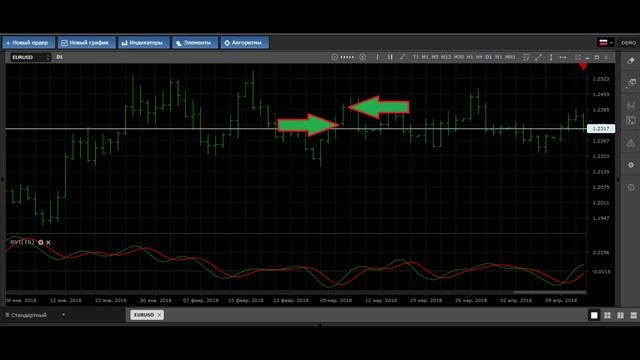Click the arrow beside Стандартный
Screen dimensions: 640x360
click(63, 315)
